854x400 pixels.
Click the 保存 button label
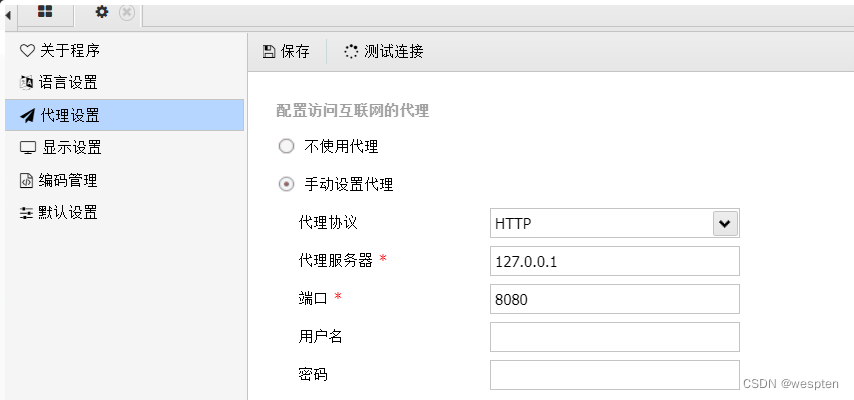(x=295, y=51)
